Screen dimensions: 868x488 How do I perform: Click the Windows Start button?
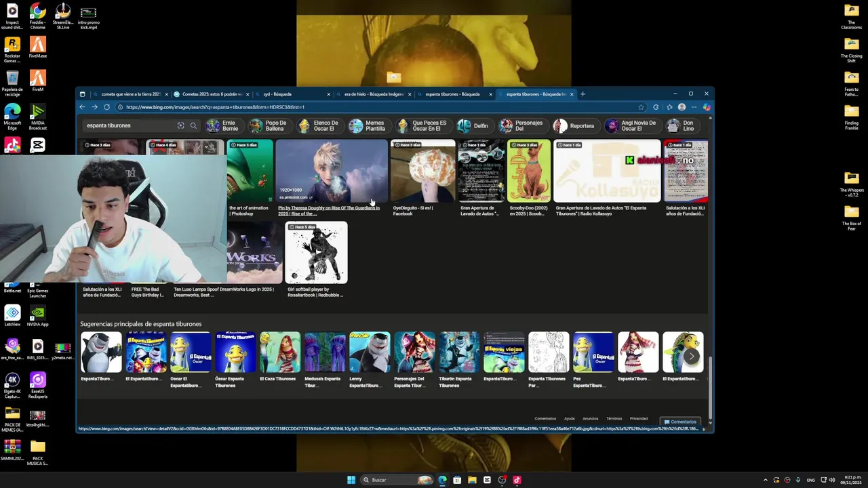[x=351, y=480]
